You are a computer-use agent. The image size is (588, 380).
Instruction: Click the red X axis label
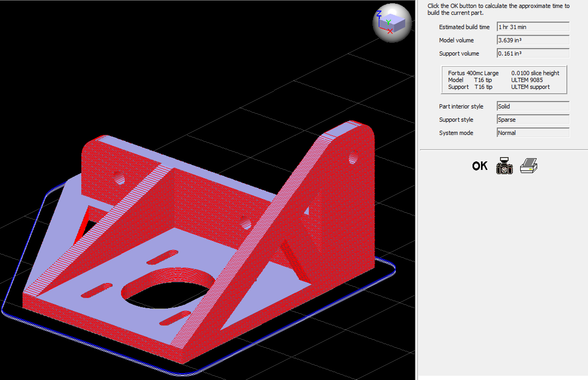coord(390,31)
